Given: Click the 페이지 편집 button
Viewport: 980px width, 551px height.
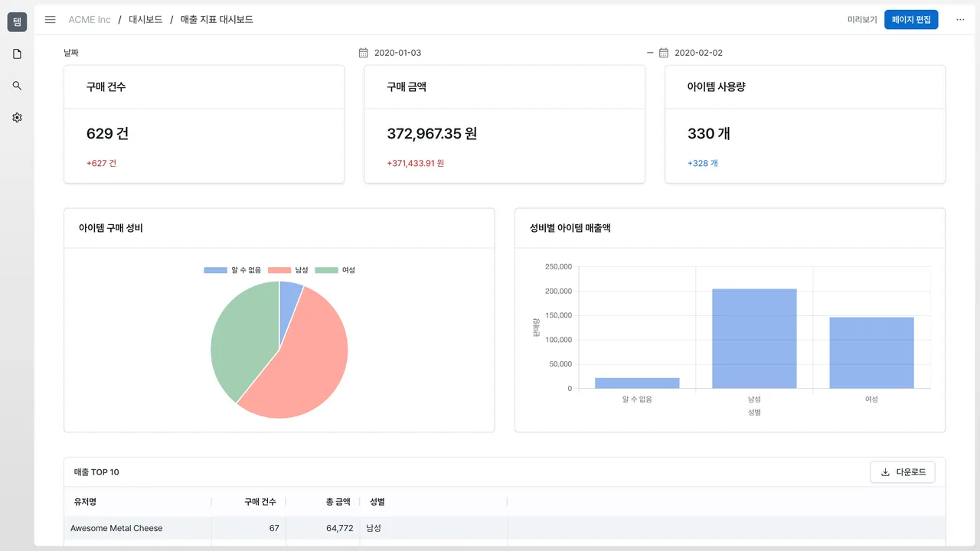Looking at the screenshot, I should coord(911,20).
